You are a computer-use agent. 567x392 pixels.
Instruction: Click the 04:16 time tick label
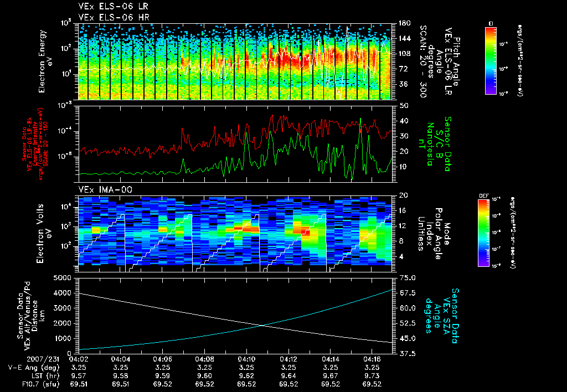[x=373, y=359]
